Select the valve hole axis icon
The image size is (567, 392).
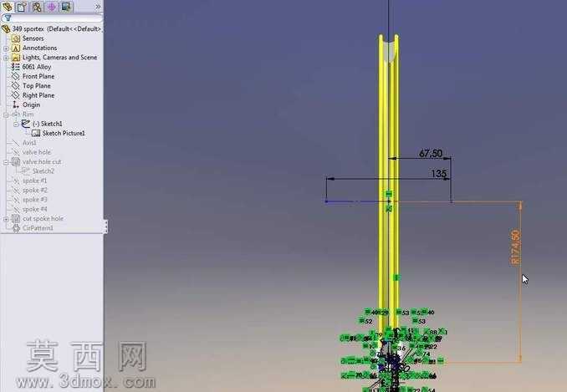(16, 152)
